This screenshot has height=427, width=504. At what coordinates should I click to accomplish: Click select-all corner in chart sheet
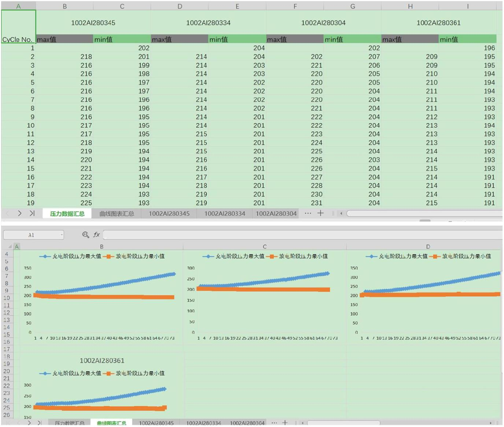click(x=10, y=247)
